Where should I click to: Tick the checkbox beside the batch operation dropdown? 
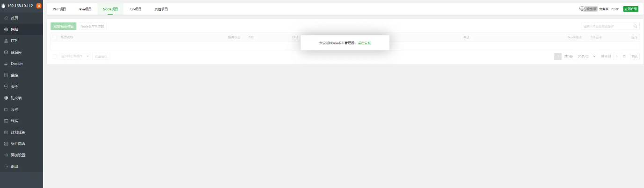(55, 56)
